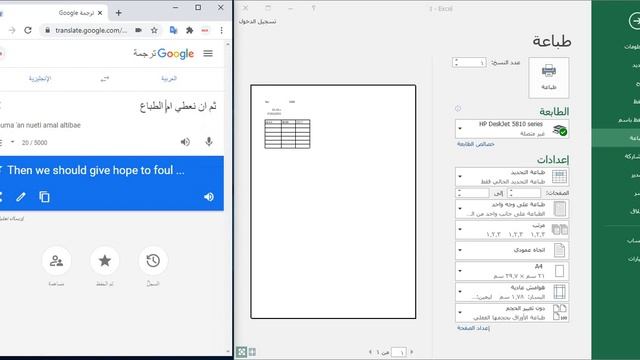This screenshot has height=360, width=640.
Task: Expand the portrait orientation (اتجاه عمودي) dropdown
Action: [x=512, y=250]
